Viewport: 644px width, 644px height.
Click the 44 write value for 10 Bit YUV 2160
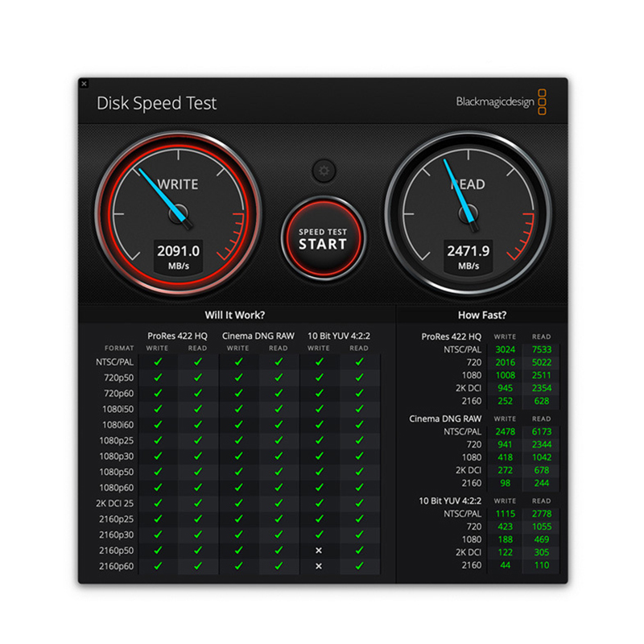point(506,565)
